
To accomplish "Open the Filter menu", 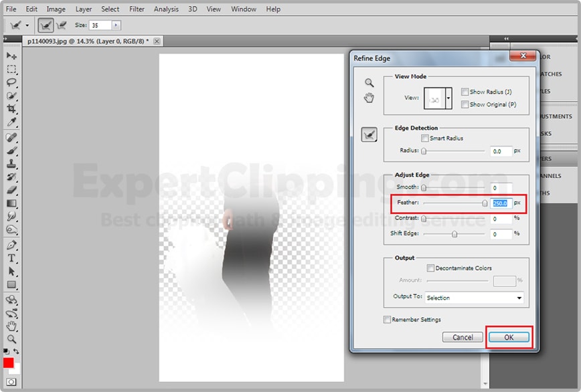I will coord(137,9).
